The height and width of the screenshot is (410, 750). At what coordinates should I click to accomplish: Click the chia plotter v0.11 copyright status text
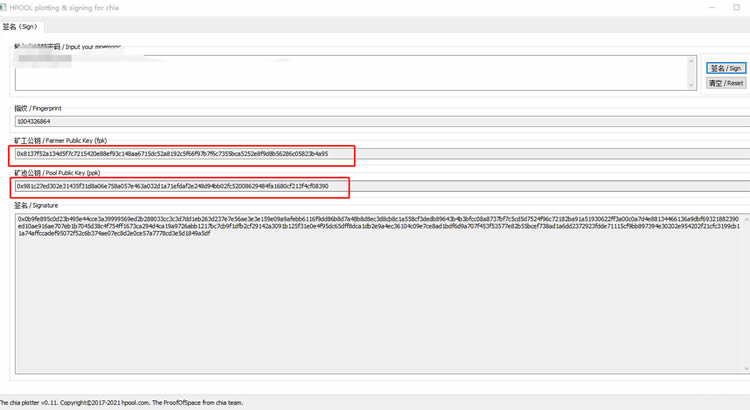click(121, 403)
